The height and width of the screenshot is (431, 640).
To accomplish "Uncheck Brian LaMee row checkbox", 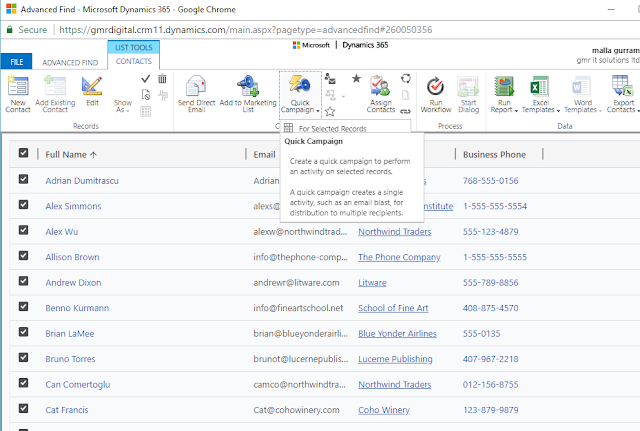I will coord(23,332).
